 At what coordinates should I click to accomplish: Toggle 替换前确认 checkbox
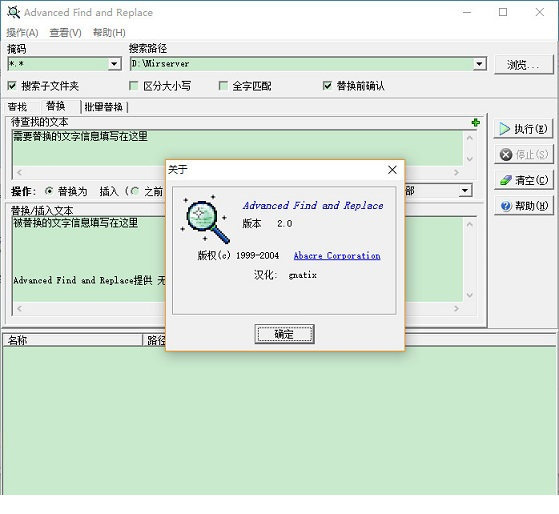click(x=327, y=86)
